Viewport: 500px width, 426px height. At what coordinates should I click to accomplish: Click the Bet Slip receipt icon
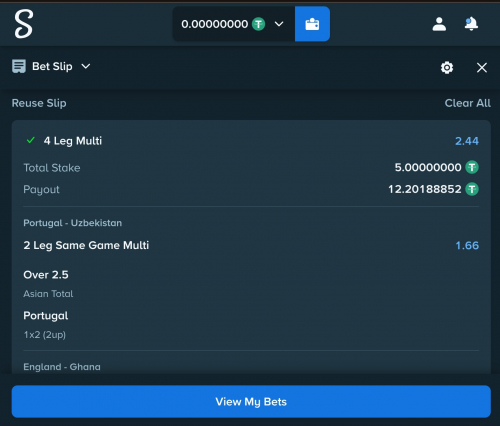tap(19, 66)
